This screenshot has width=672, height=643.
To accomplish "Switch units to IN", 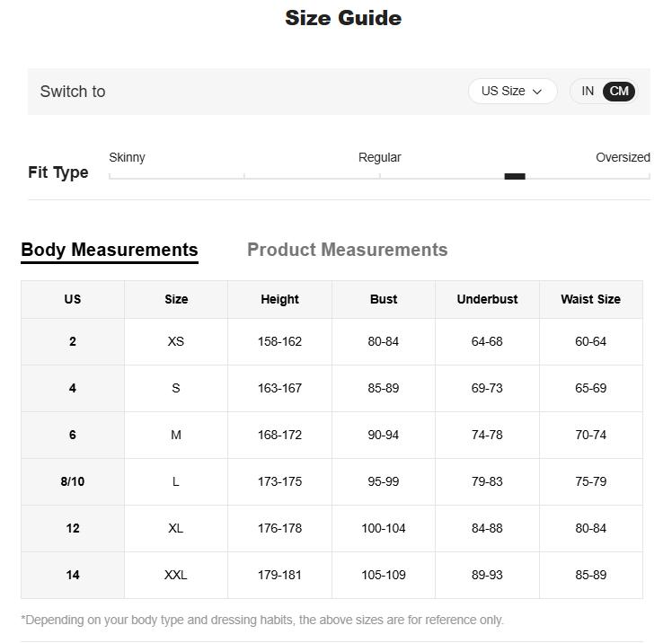I will click(588, 91).
